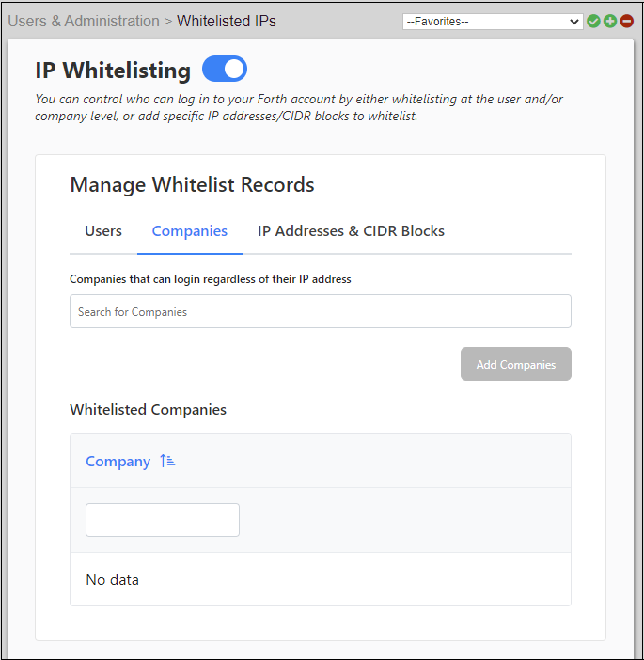Focus the Search for Companies field
Screen dimensions: 644x660
point(321,311)
